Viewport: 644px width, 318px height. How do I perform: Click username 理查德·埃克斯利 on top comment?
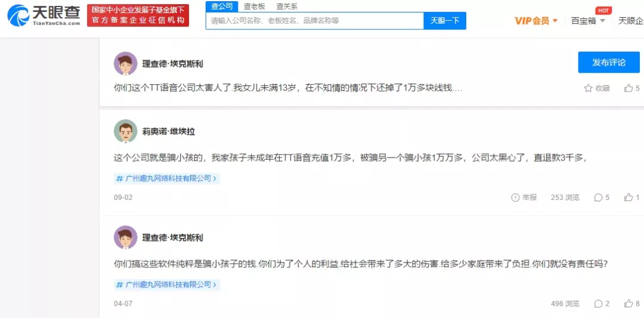tap(172, 64)
